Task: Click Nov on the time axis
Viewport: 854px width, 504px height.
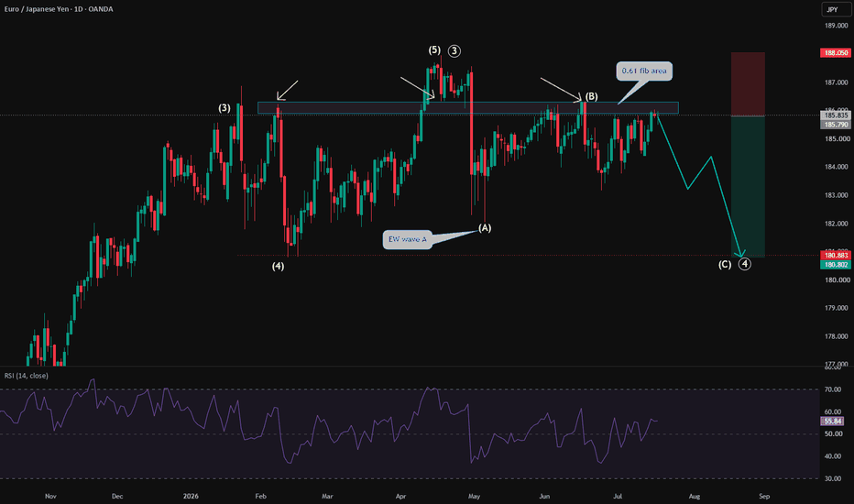Action: point(50,497)
